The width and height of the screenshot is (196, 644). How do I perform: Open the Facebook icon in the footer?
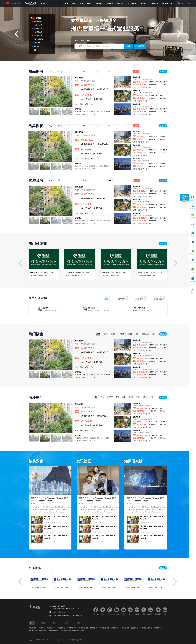[x=96, y=610]
